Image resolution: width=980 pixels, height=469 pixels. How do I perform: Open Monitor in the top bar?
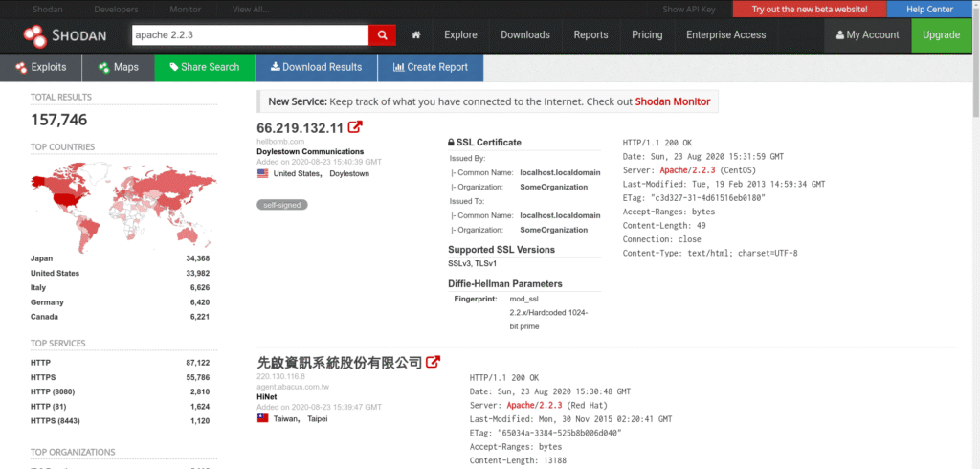(186, 10)
